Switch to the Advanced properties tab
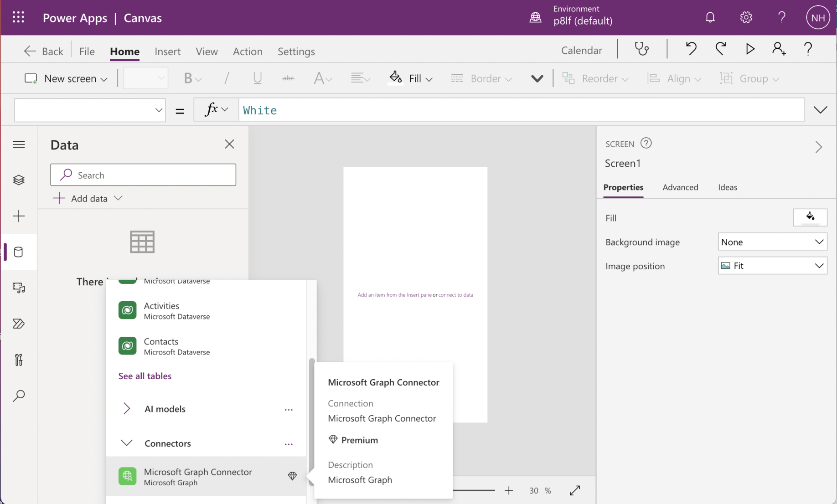The image size is (837, 504). [680, 187]
